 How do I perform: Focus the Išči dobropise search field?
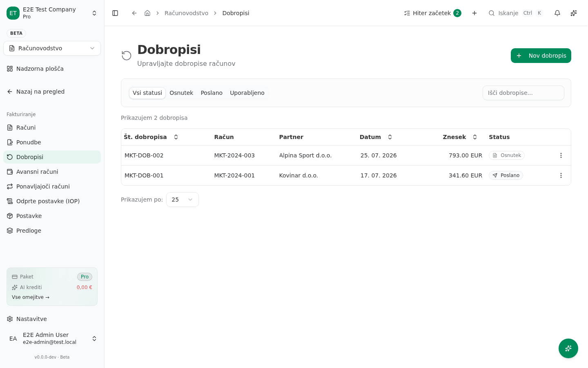click(523, 93)
